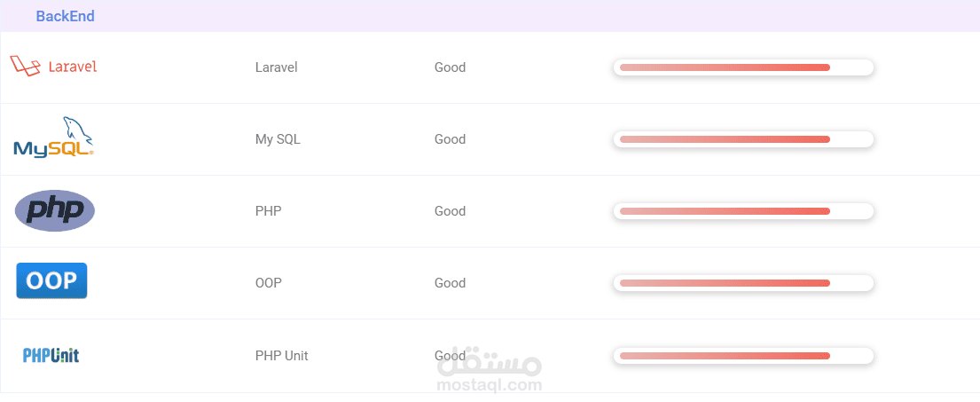Screen dimensions: 980x402
Task: Click the PHPUnit logo
Action: [x=51, y=355]
